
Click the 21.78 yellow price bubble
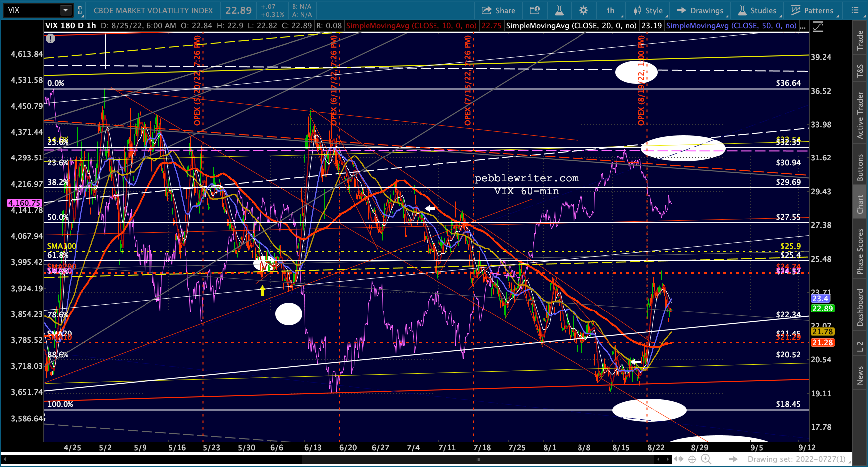822,332
